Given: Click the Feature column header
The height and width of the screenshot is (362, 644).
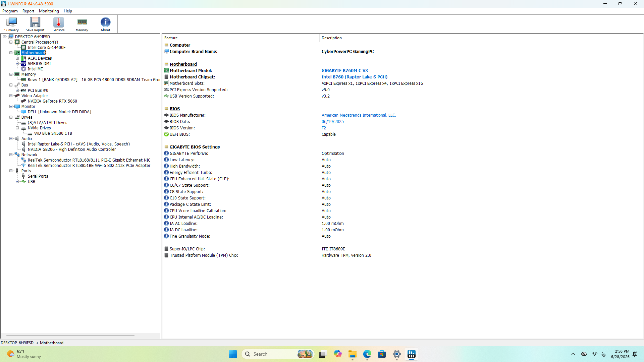Looking at the screenshot, I should click(x=240, y=38).
